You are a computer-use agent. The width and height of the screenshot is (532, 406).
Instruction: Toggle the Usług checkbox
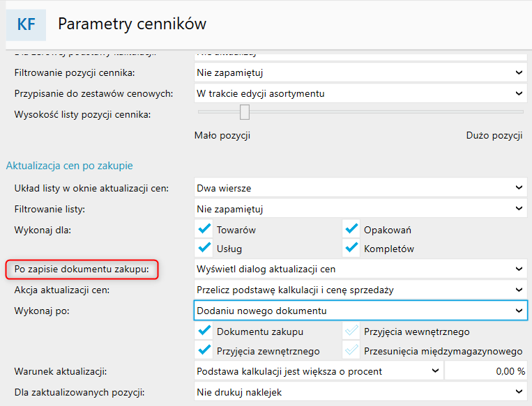(204, 248)
